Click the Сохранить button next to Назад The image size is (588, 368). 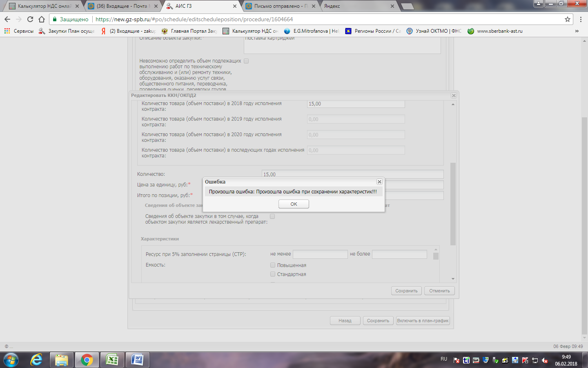coord(378,321)
